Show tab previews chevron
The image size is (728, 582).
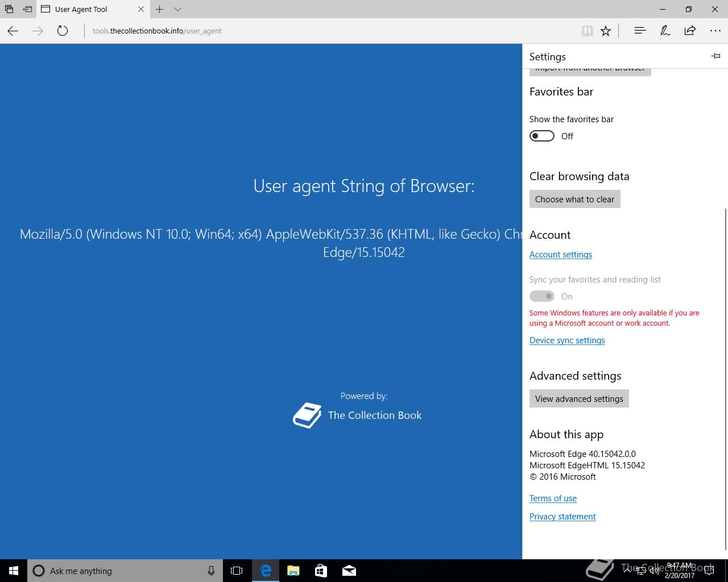[177, 9]
